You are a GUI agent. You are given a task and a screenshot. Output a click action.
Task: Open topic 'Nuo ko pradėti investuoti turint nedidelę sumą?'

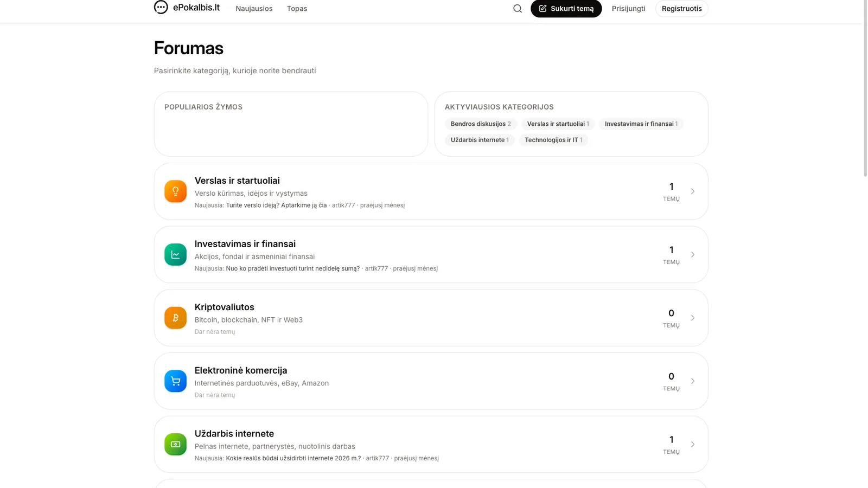tap(292, 268)
